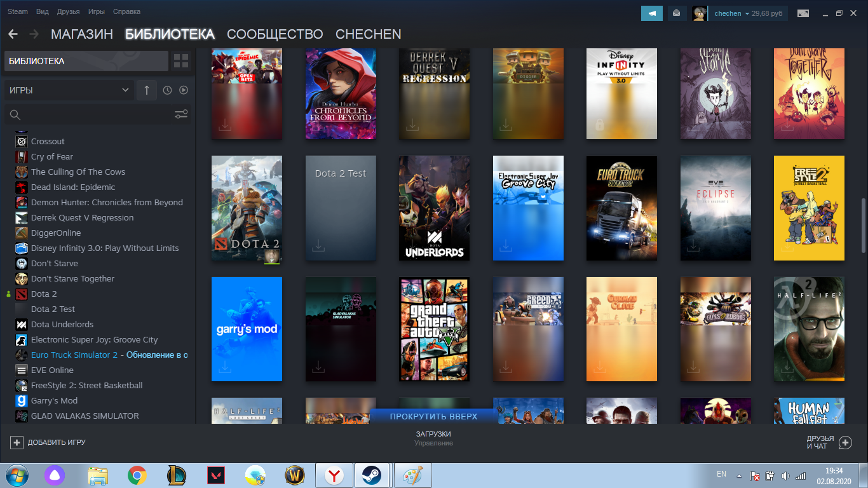Click the search magnifier icon

15,115
